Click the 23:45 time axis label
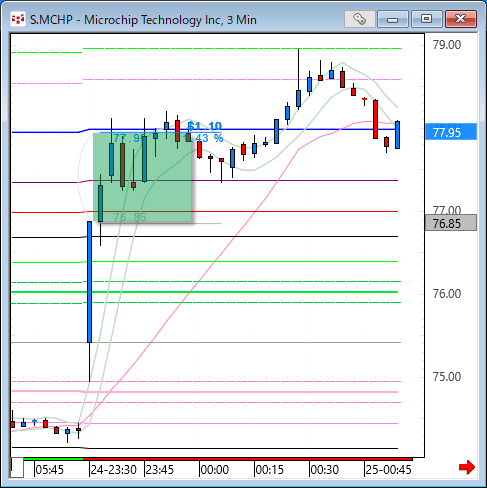The image size is (487, 488). tap(160, 470)
